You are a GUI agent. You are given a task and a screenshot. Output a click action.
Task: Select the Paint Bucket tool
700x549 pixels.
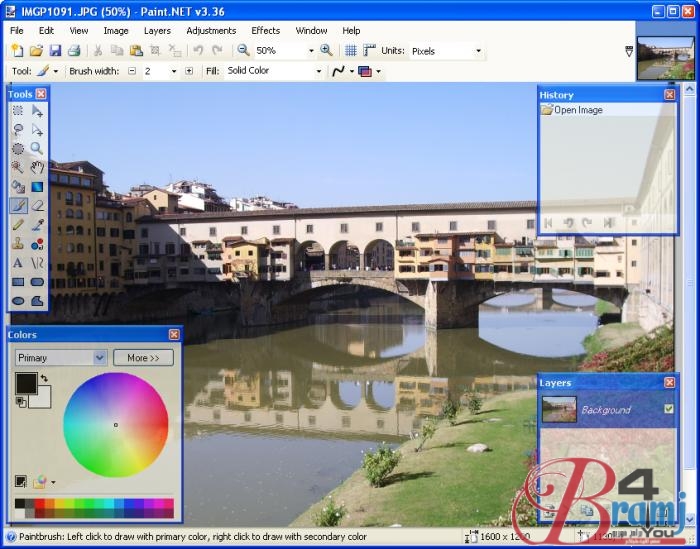tap(18, 186)
